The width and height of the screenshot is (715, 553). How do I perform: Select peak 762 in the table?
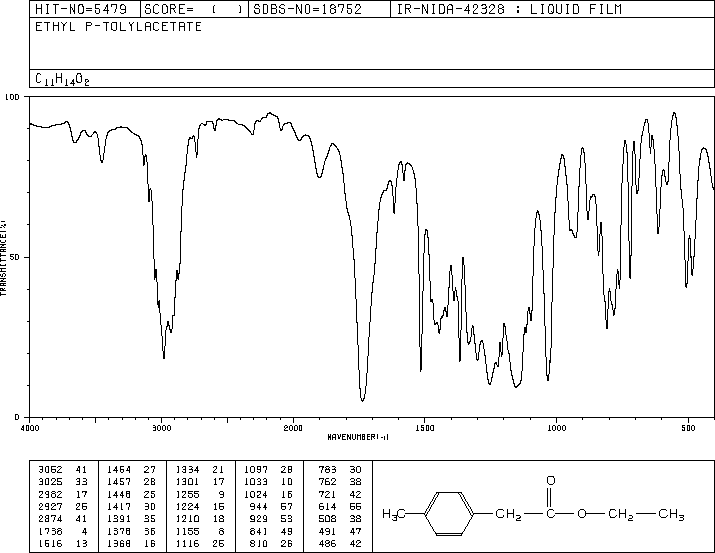(327, 481)
